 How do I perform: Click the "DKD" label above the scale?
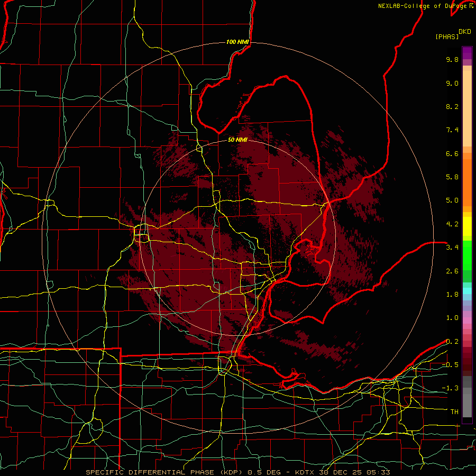point(465,32)
